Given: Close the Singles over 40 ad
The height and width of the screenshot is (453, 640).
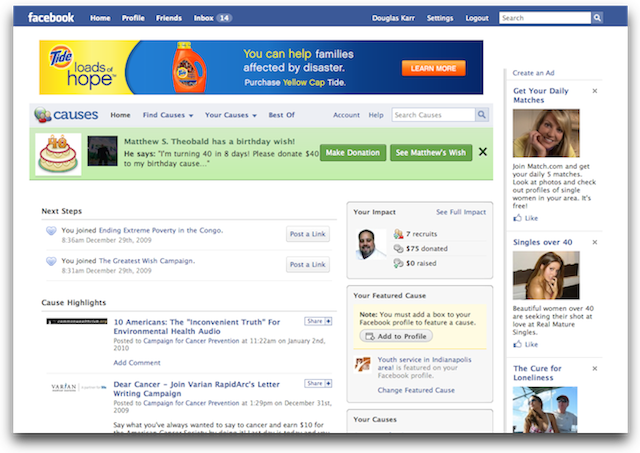Looking at the screenshot, I should pos(595,242).
